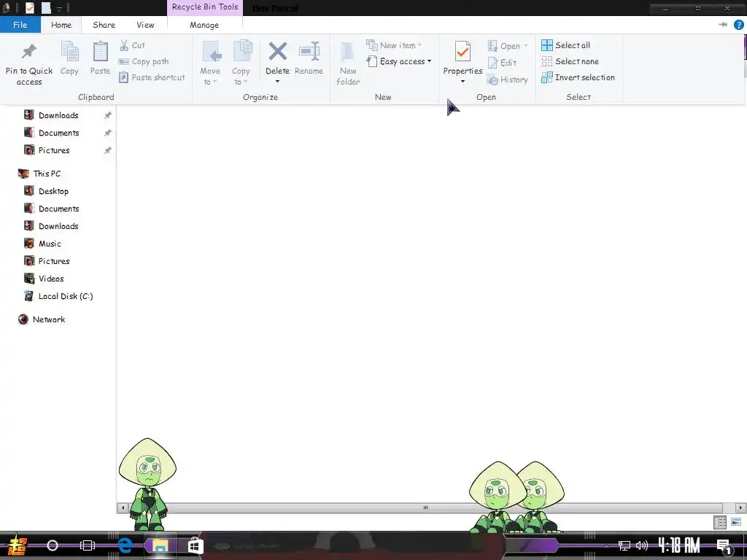
Task: Open pinned Downloads in Quick access
Action: point(58,115)
